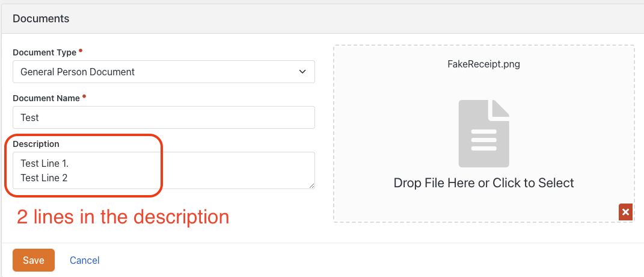Click the Description textarea resize grip corner
This screenshot has width=644, height=277.
(x=311, y=185)
